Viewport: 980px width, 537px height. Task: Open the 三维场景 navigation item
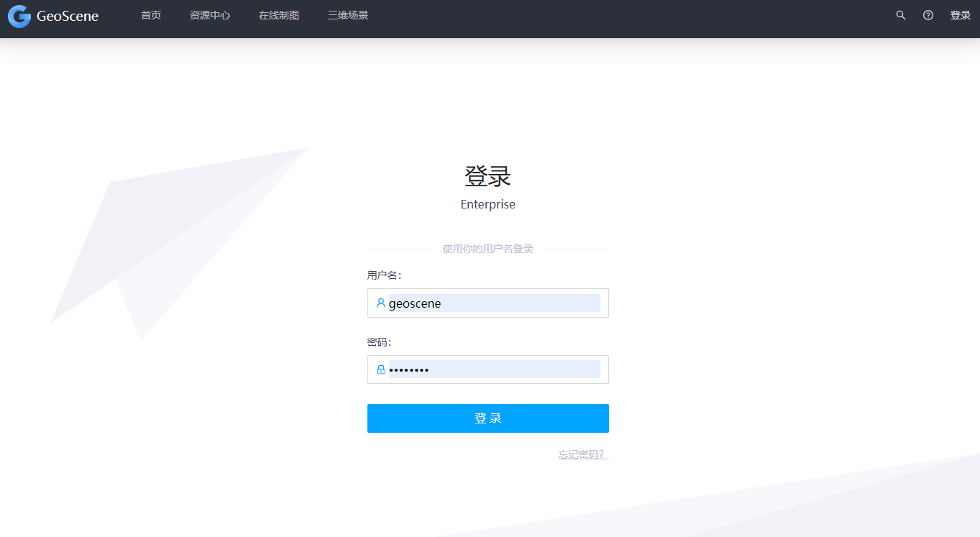pos(347,14)
